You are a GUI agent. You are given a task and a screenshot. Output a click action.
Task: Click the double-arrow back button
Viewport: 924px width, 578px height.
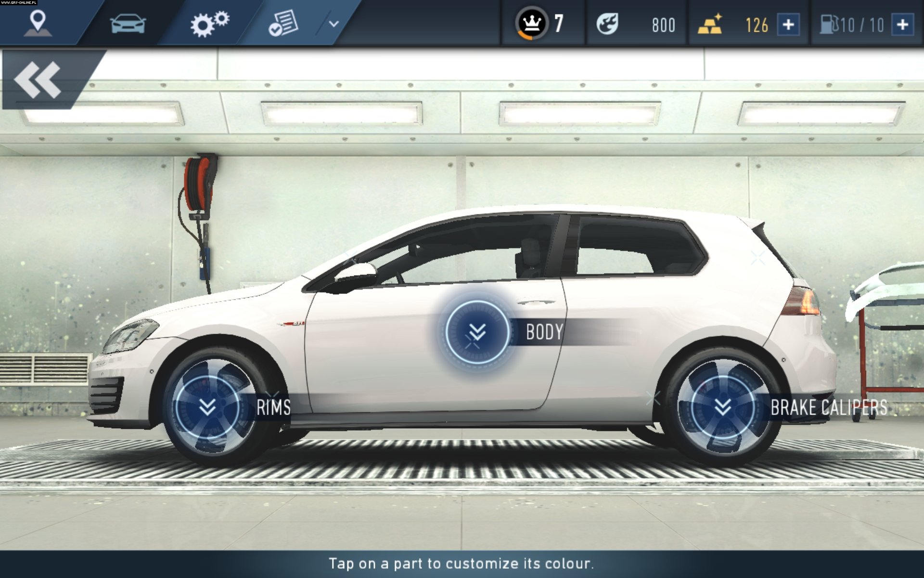(38, 80)
